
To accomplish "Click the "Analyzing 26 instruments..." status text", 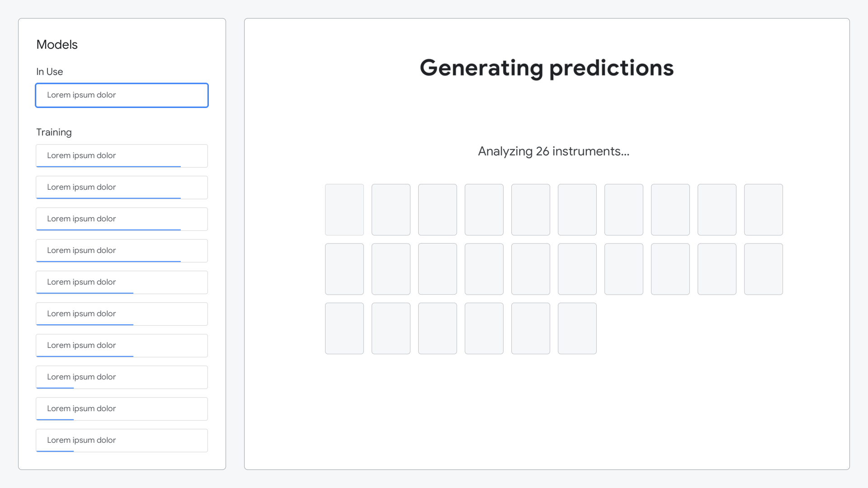I will point(553,151).
